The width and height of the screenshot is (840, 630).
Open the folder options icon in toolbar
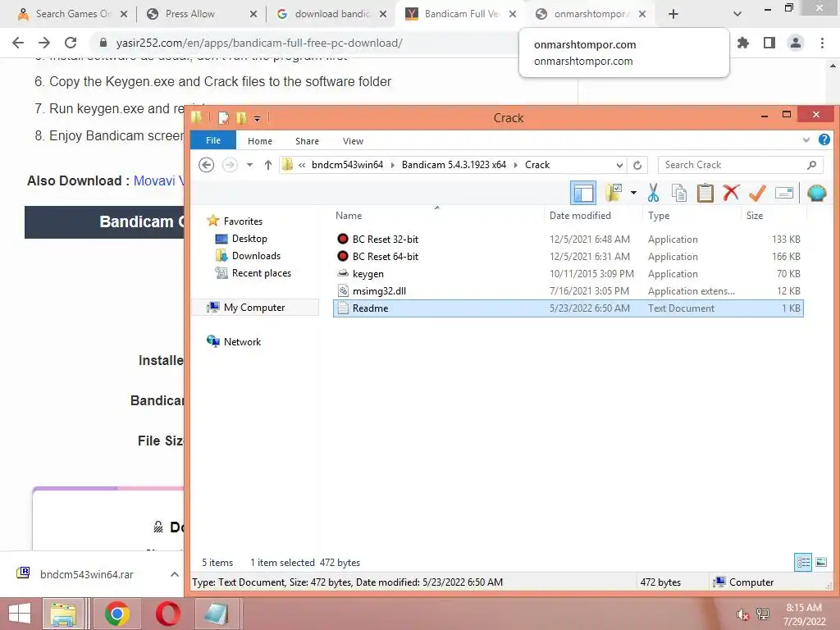click(614, 193)
